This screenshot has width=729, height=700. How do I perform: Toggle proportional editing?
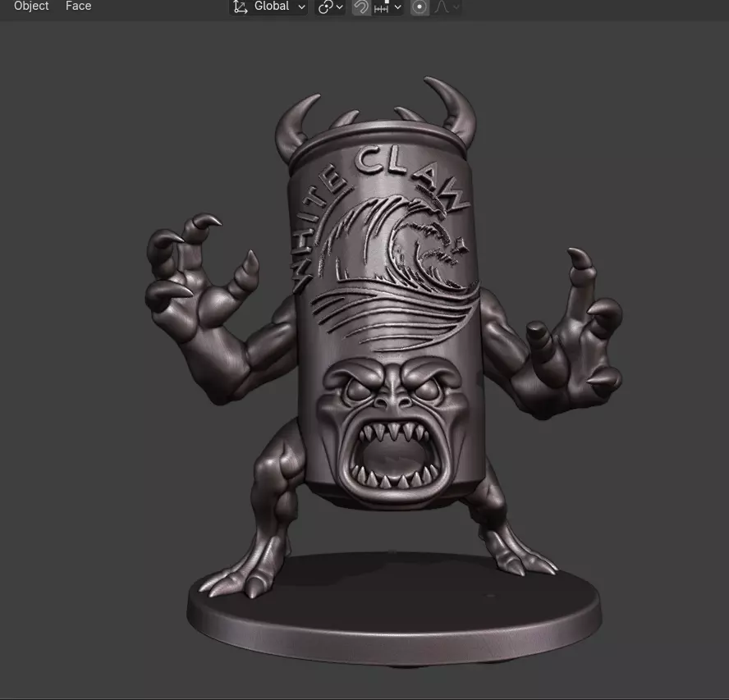[x=420, y=7]
